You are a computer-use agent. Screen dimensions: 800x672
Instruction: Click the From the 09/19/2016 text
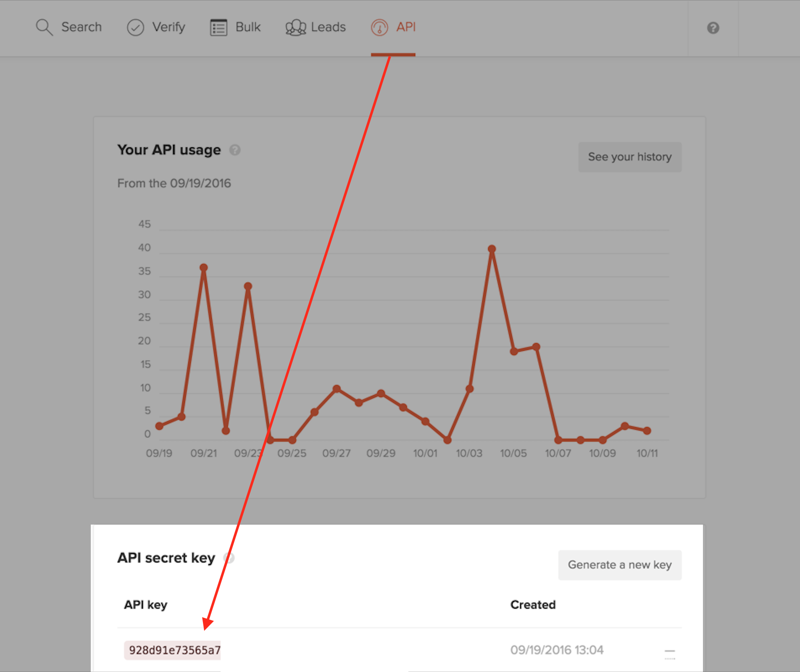[174, 184]
